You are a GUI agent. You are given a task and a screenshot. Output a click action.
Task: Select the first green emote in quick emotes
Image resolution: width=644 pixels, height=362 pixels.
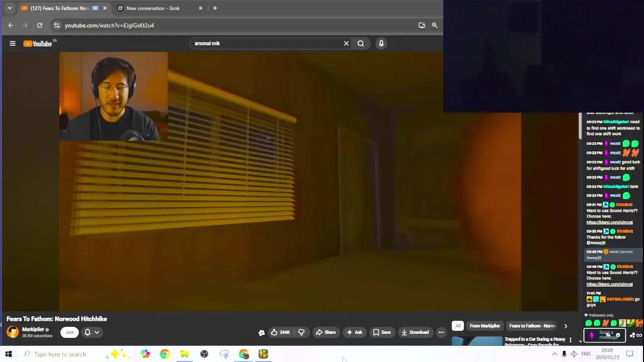point(589,323)
